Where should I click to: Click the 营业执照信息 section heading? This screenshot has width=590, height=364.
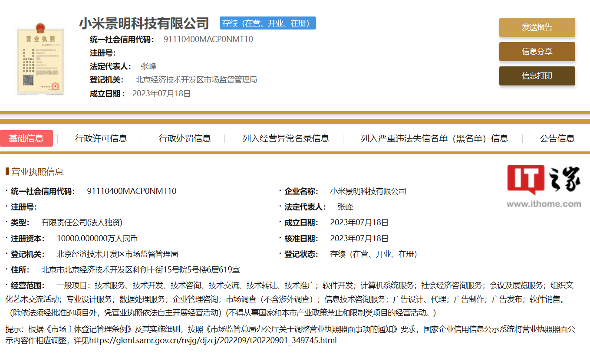click(x=37, y=172)
